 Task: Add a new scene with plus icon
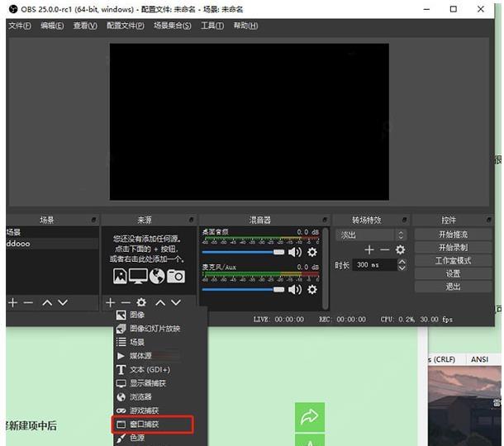tap(13, 302)
